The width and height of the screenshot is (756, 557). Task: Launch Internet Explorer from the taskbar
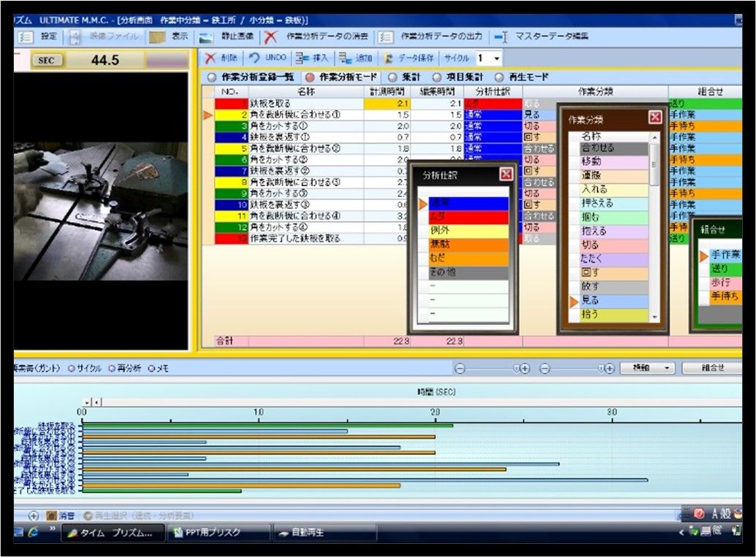[x=33, y=532]
